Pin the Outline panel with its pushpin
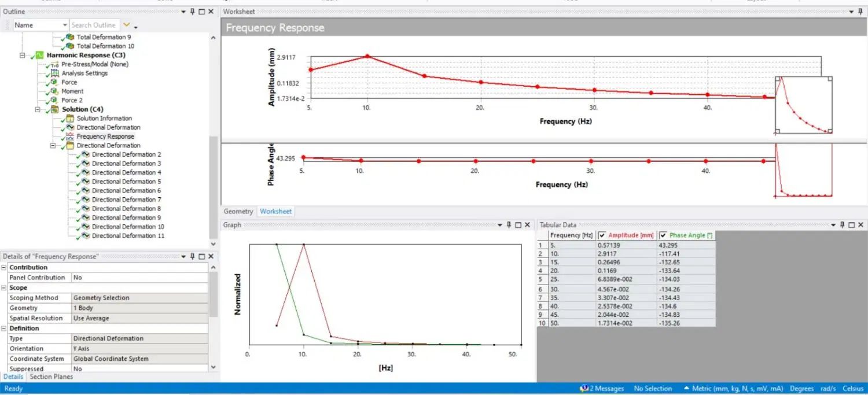 click(x=192, y=12)
